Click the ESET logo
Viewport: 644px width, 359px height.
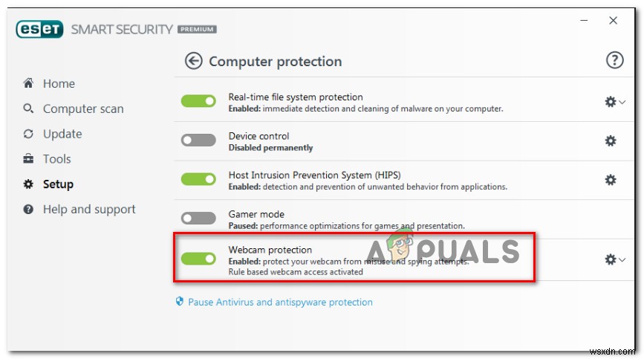pyautogui.click(x=40, y=30)
